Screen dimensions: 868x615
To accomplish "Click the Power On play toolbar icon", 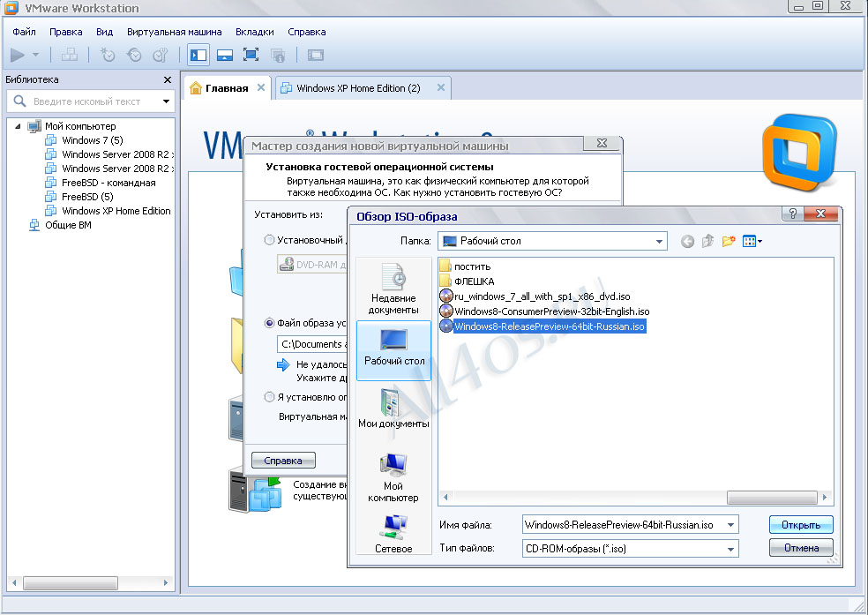I will (17, 55).
